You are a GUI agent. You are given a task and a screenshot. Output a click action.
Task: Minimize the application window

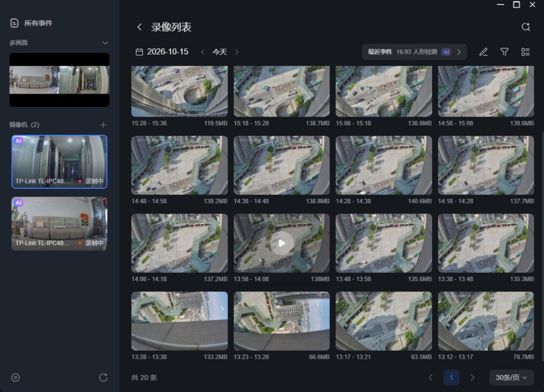coord(500,5)
